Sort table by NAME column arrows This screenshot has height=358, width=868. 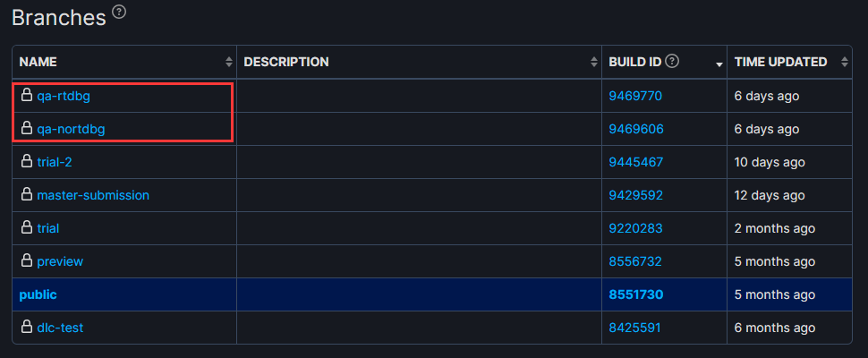228,62
